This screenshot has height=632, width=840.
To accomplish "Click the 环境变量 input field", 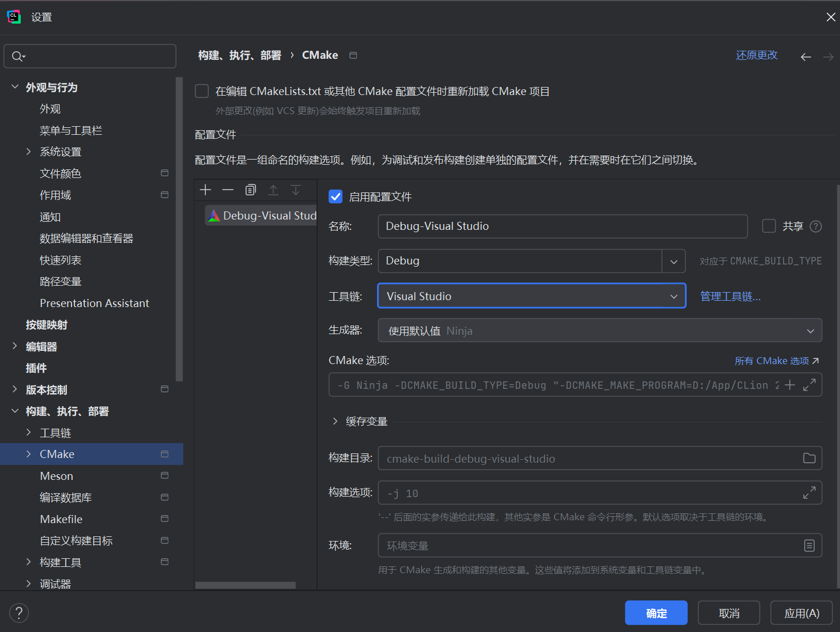I will 600,546.
